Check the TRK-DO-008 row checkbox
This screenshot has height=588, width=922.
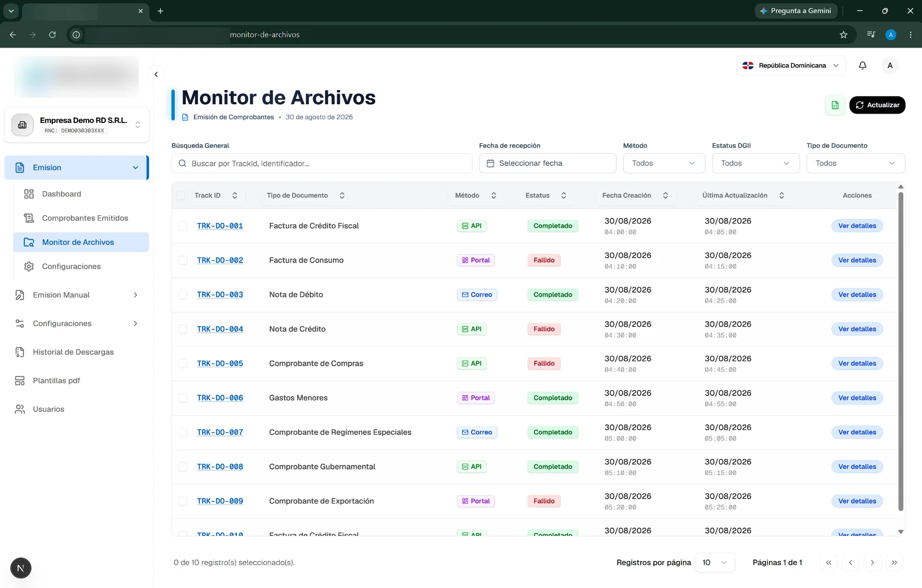click(x=183, y=467)
